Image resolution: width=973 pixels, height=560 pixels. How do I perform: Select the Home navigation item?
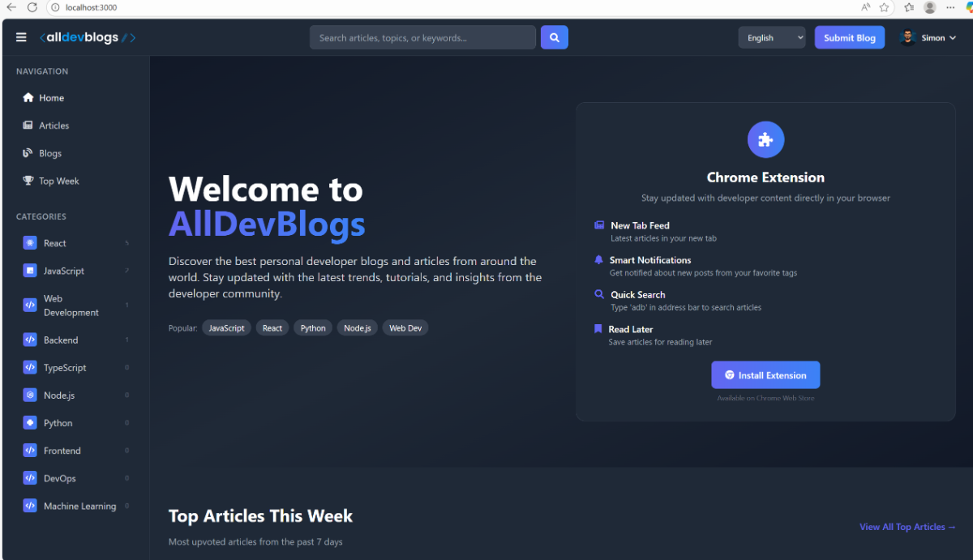(51, 98)
